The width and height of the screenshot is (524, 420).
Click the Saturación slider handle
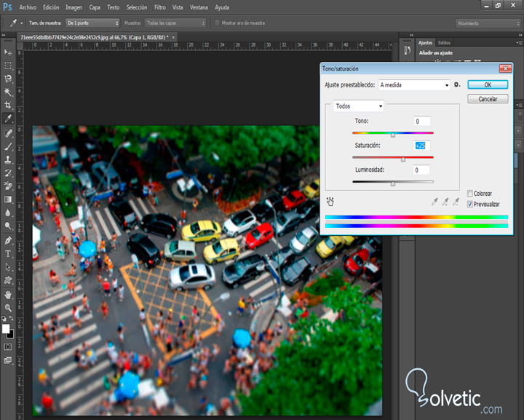point(403,159)
